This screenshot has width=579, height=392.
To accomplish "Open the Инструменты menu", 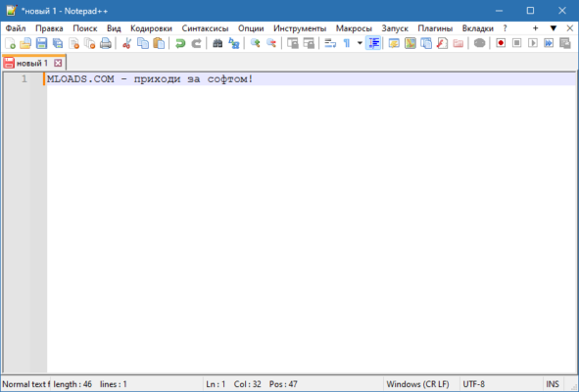I will point(300,28).
